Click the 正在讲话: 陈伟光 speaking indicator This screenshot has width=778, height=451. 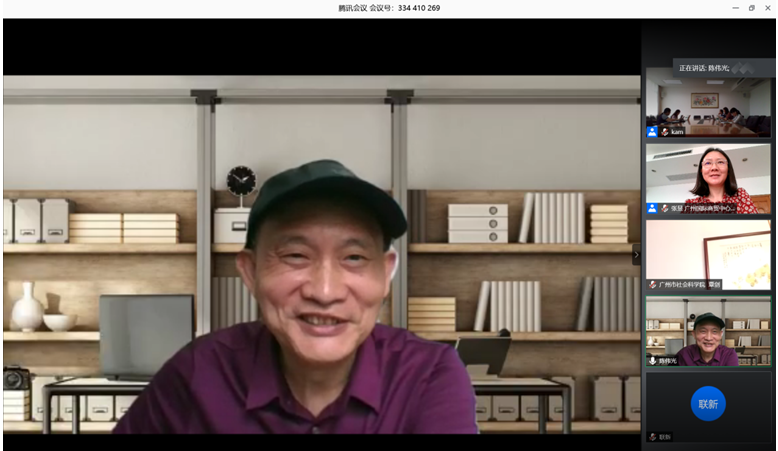pyautogui.click(x=704, y=68)
